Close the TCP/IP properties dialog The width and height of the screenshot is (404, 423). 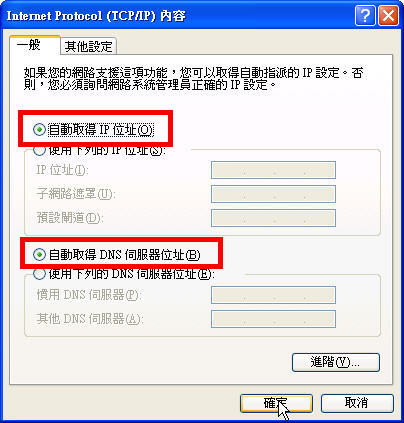[x=388, y=16]
